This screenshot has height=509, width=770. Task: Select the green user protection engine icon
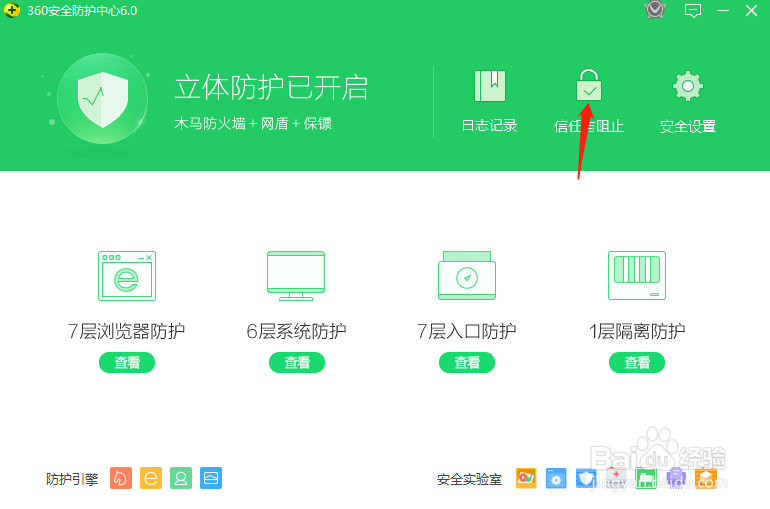pos(181,478)
